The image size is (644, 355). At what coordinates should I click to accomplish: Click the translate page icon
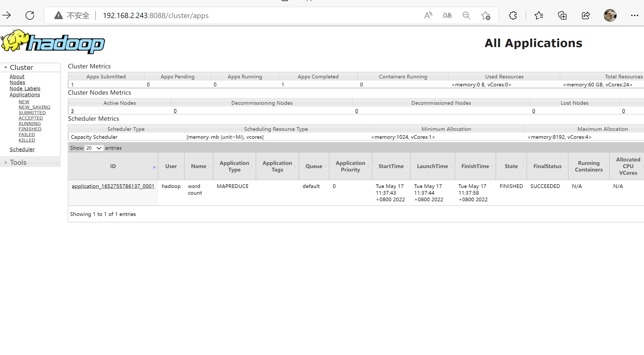point(447,15)
